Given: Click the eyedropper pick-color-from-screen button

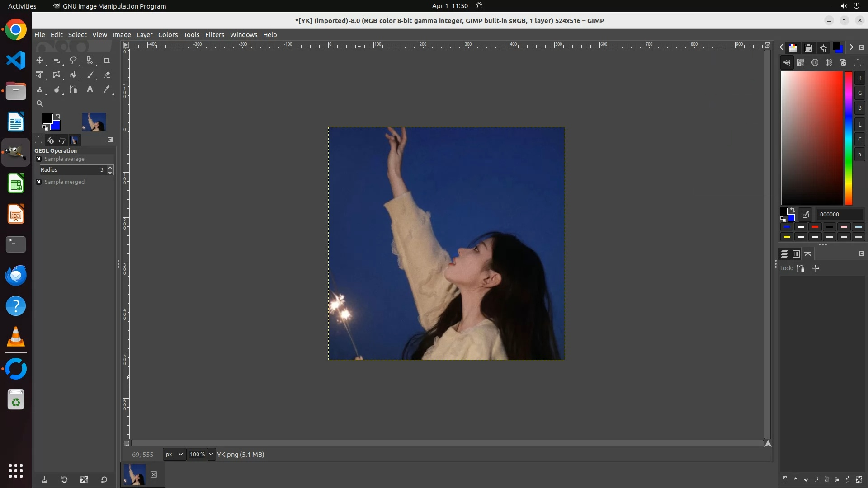Looking at the screenshot, I should 805,215.
